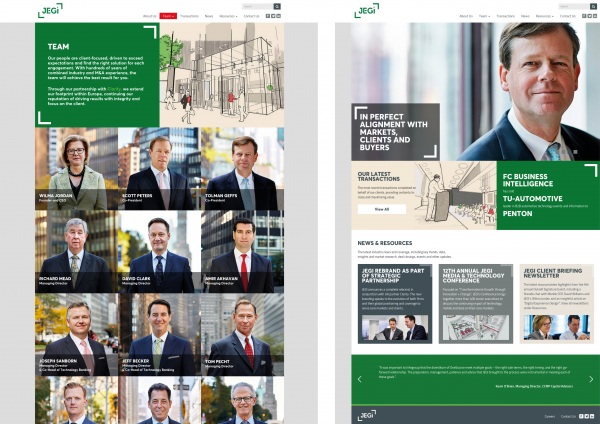Open Tom Pecht's profile photo
The image size is (600, 424).
(243, 334)
